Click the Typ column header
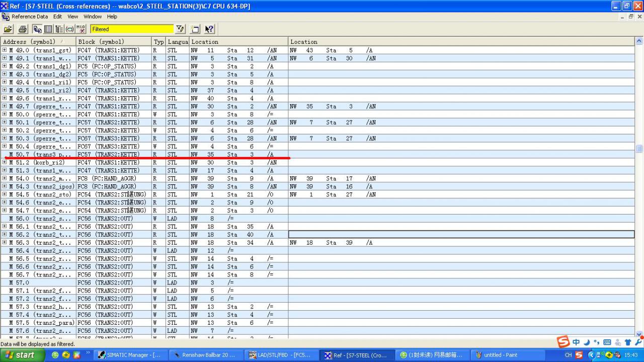Screen dimensions: 644x362 (x=159, y=42)
